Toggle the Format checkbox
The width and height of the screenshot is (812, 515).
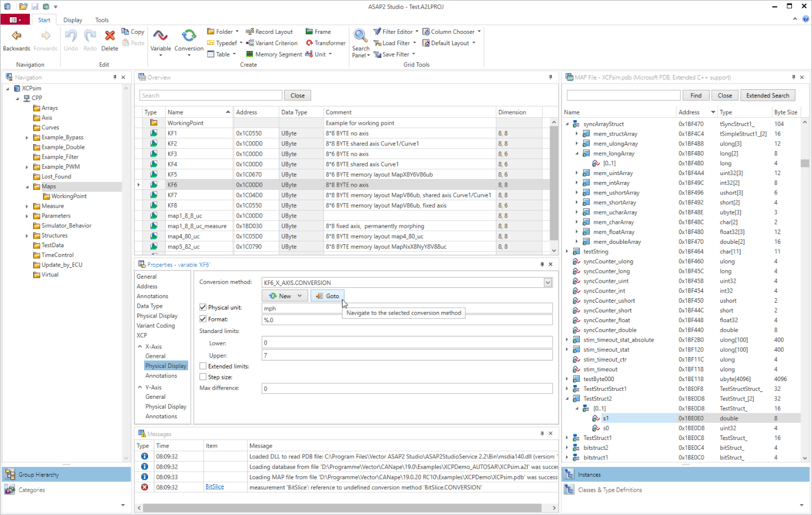(202, 319)
